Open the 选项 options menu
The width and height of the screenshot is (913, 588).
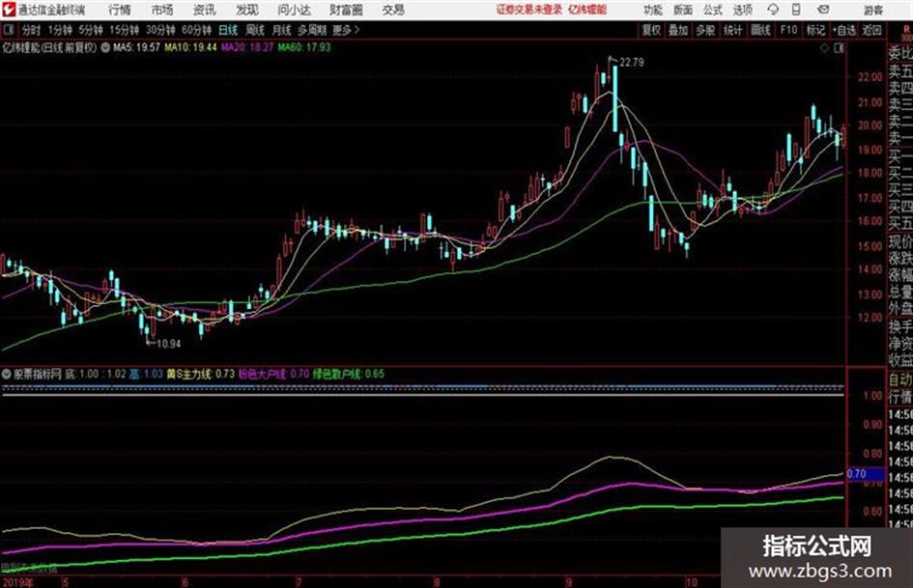click(x=743, y=10)
